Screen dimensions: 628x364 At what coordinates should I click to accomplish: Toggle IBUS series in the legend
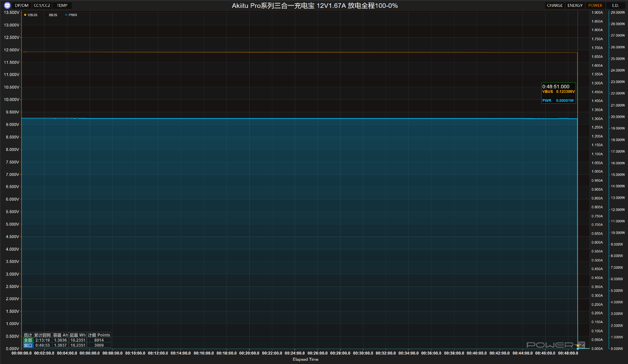pyautogui.click(x=51, y=15)
